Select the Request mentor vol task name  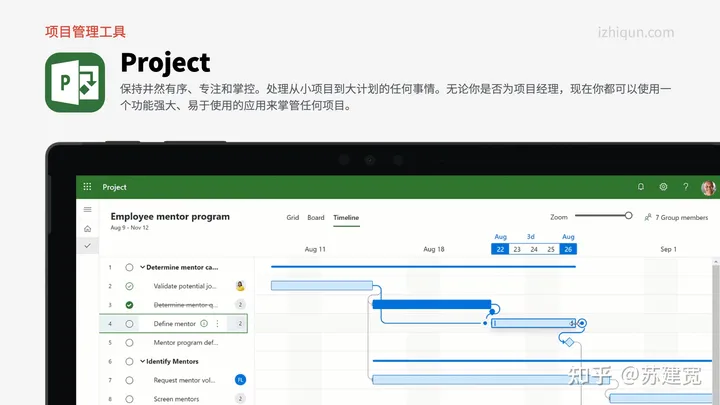point(184,380)
